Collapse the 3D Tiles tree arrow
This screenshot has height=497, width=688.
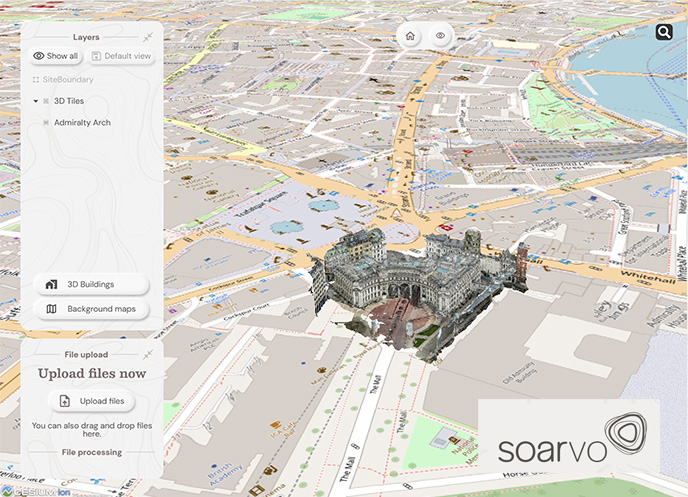[x=35, y=101]
